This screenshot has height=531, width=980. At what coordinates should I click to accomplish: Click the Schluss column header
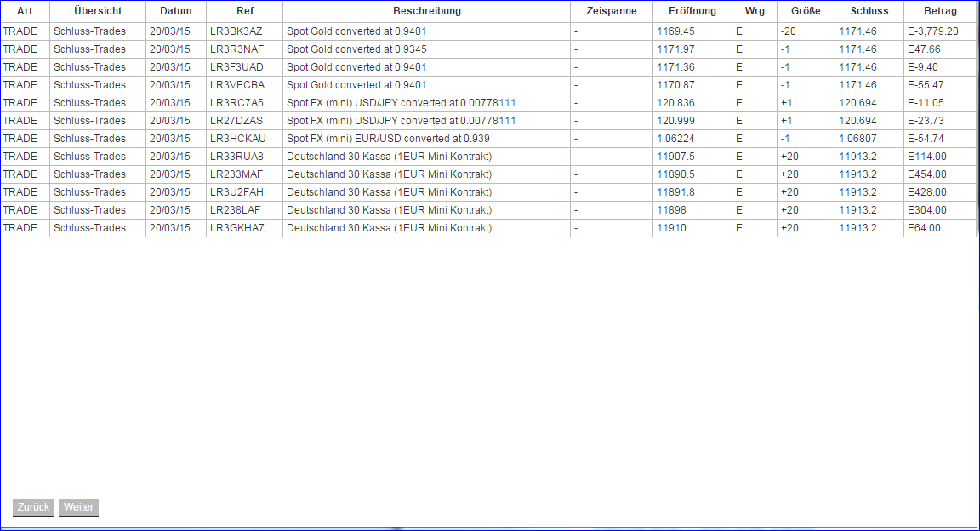click(x=869, y=11)
